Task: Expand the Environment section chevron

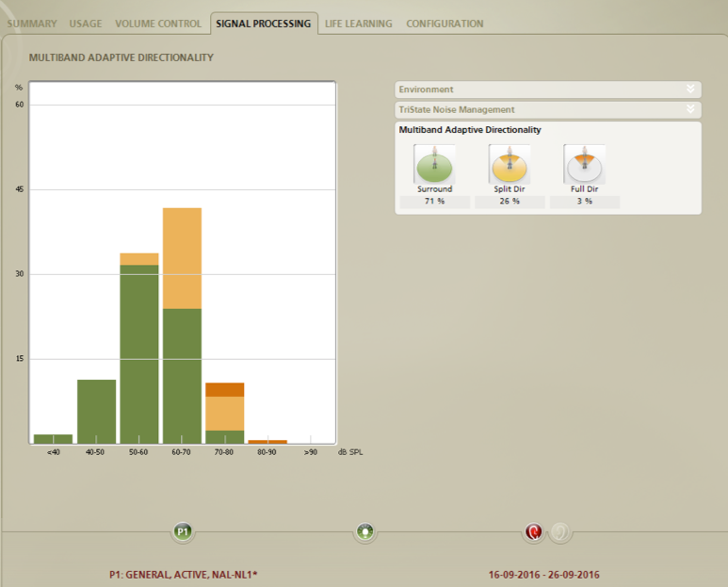Action: [x=690, y=89]
